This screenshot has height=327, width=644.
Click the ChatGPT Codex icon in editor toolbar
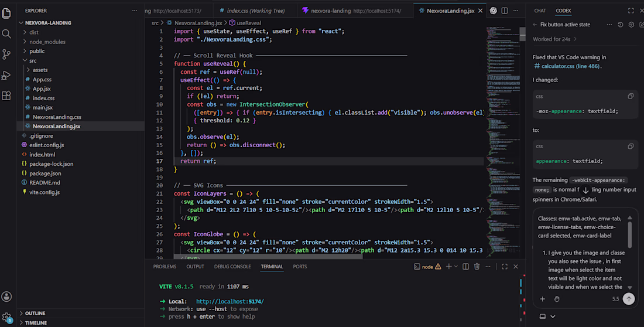(494, 11)
